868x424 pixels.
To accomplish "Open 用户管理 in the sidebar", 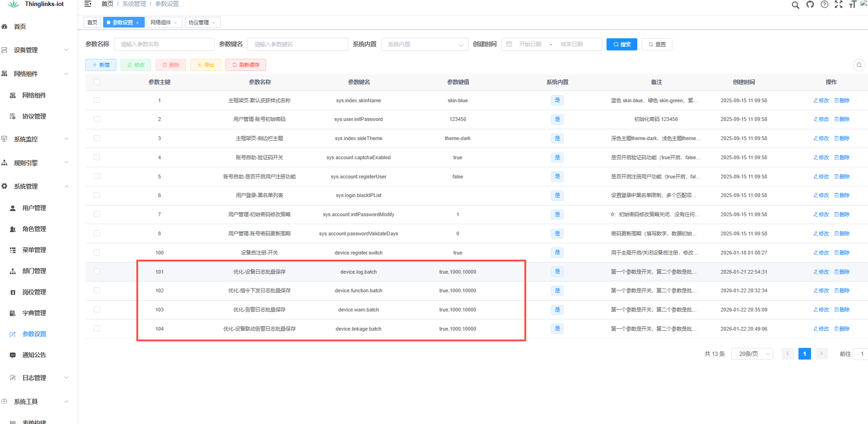I will (x=34, y=208).
